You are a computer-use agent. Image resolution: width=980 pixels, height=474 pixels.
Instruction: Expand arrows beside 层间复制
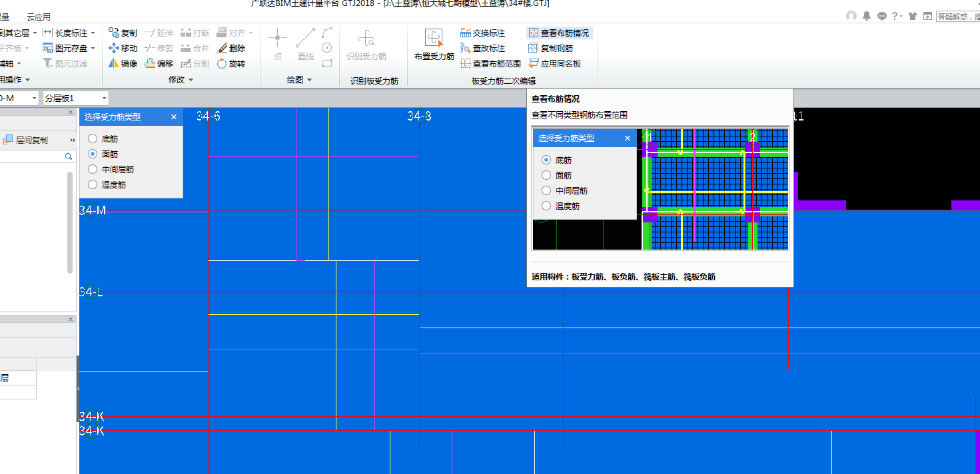[73, 140]
